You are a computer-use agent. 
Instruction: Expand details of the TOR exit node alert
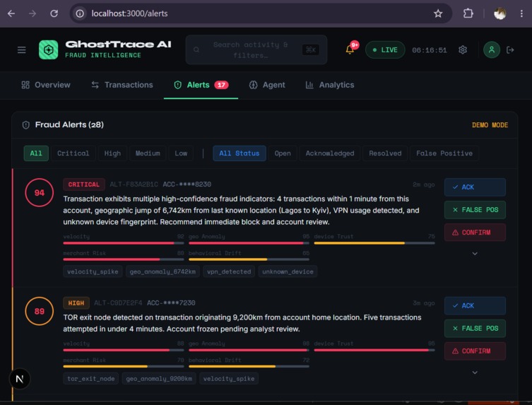tap(475, 372)
